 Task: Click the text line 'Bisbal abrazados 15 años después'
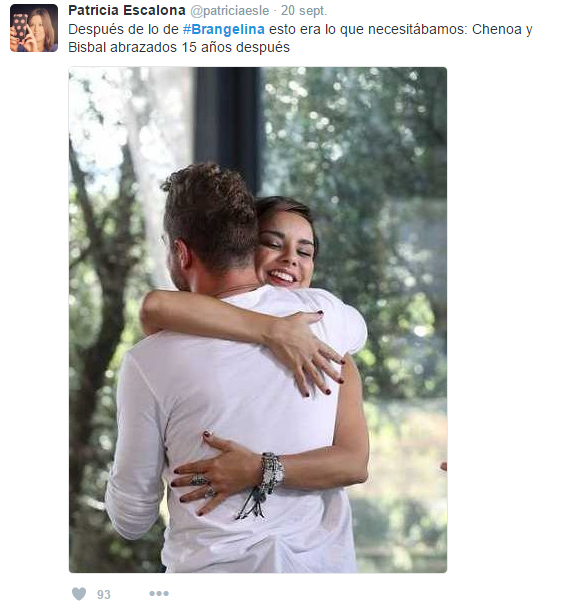point(179,47)
